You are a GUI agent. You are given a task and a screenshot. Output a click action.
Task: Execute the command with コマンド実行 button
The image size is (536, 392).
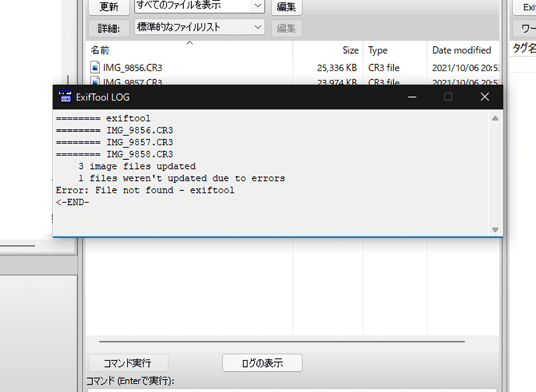[128, 363]
